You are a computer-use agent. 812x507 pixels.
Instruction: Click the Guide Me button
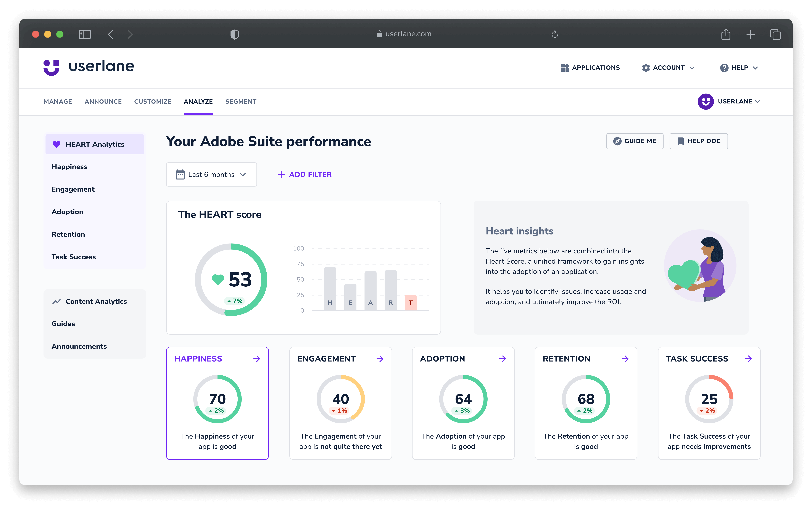635,141
